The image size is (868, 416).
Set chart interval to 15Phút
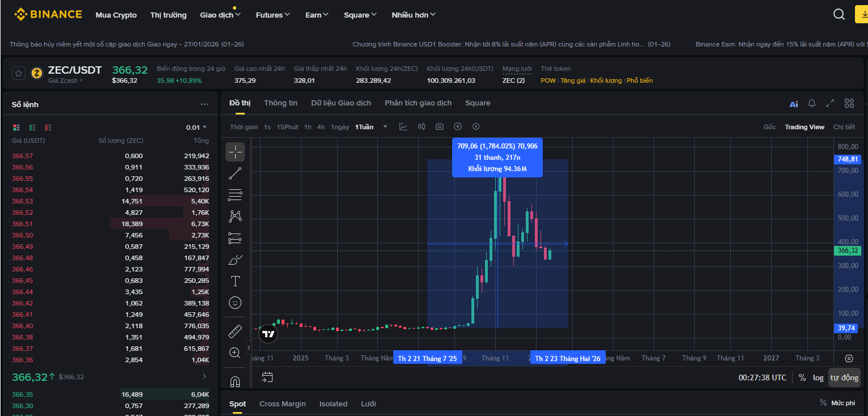pyautogui.click(x=287, y=127)
